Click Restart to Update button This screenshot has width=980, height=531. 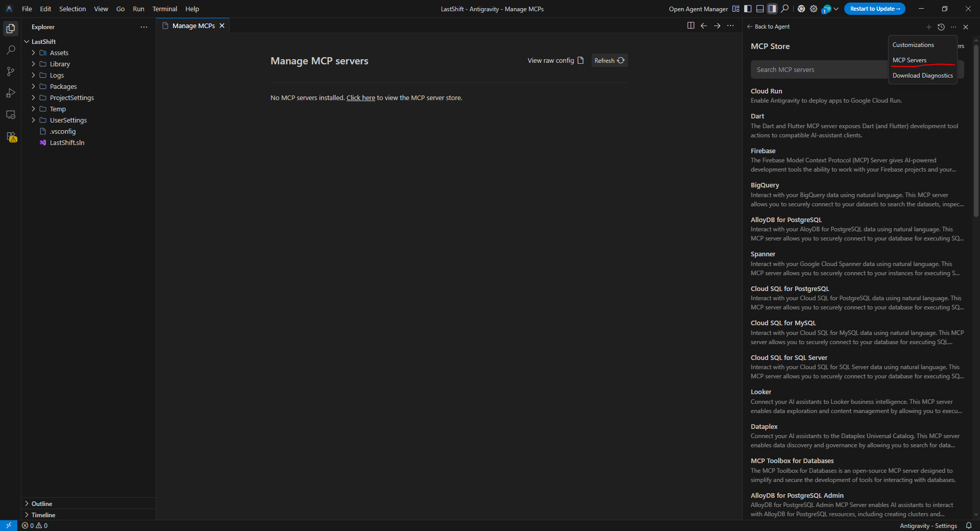875,9
